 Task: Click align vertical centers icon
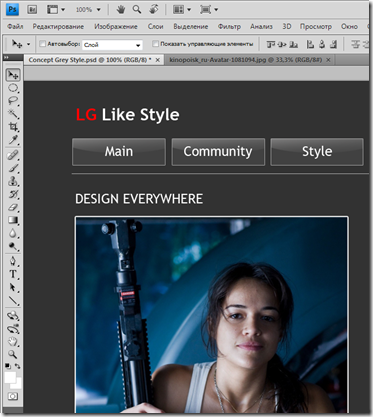click(x=282, y=44)
